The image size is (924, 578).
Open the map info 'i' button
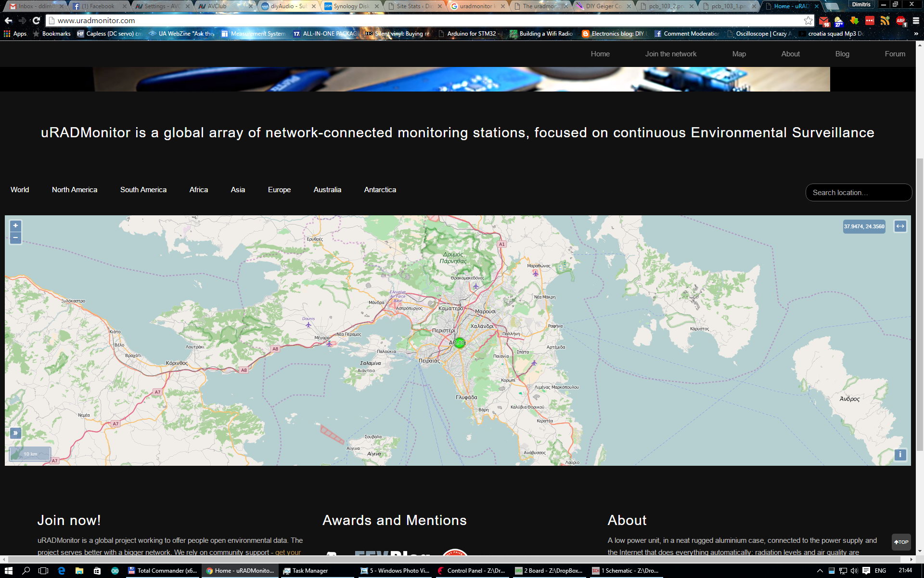tap(900, 454)
